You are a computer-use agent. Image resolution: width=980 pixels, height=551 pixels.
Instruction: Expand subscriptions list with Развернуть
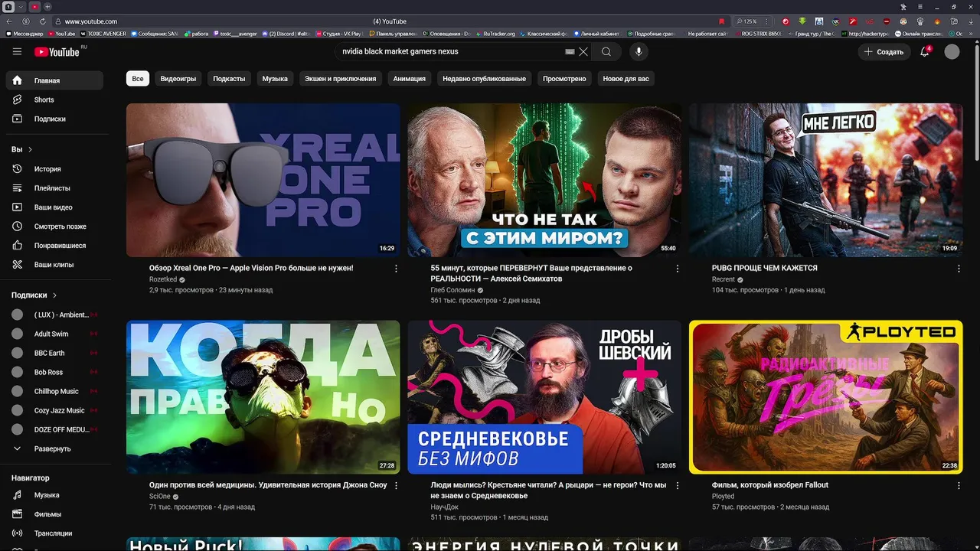coord(54,448)
